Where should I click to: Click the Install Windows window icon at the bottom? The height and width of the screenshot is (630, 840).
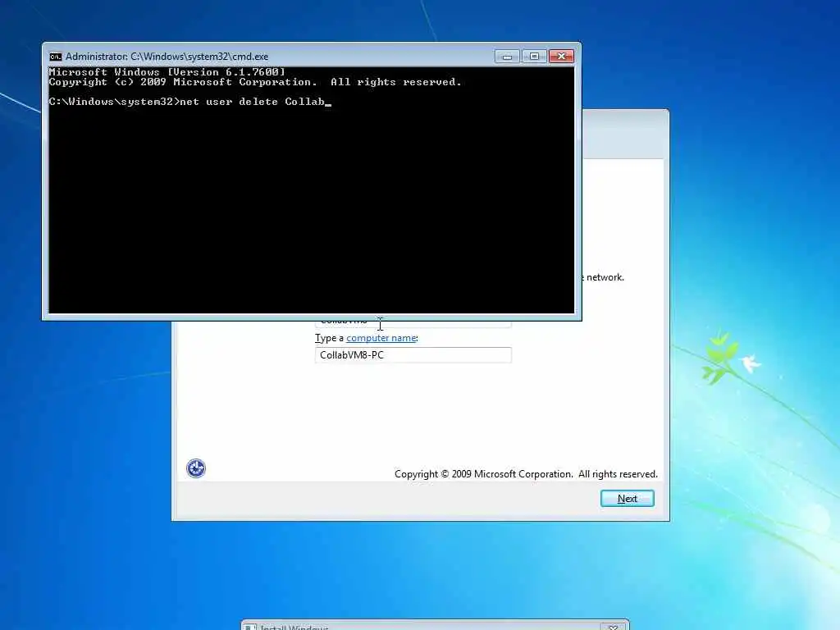click(x=250, y=628)
